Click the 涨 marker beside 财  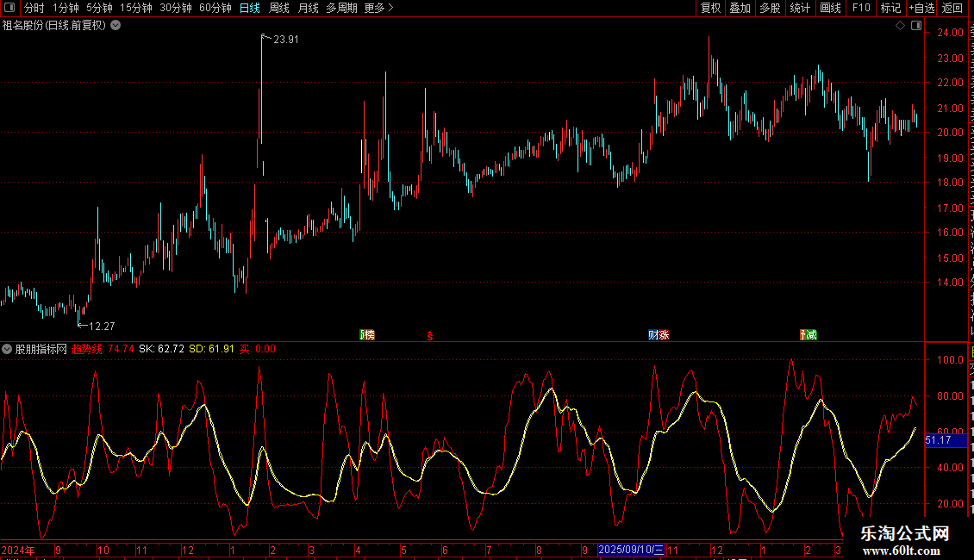[664, 334]
